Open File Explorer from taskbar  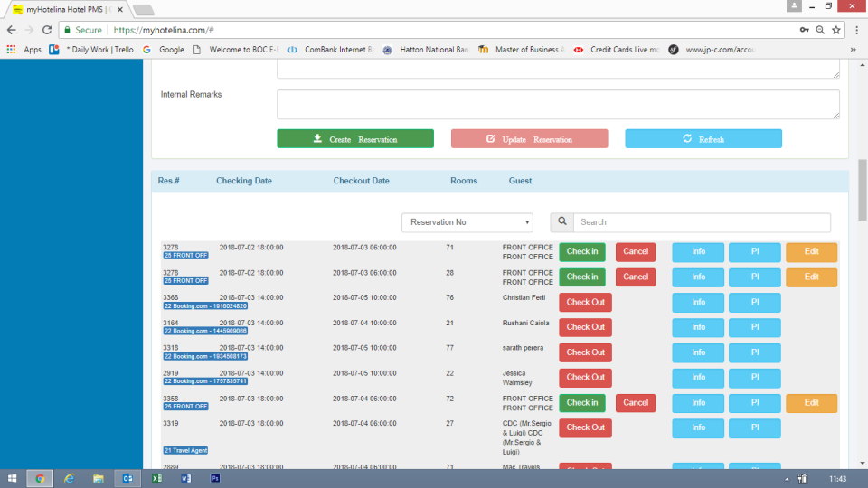point(98,479)
